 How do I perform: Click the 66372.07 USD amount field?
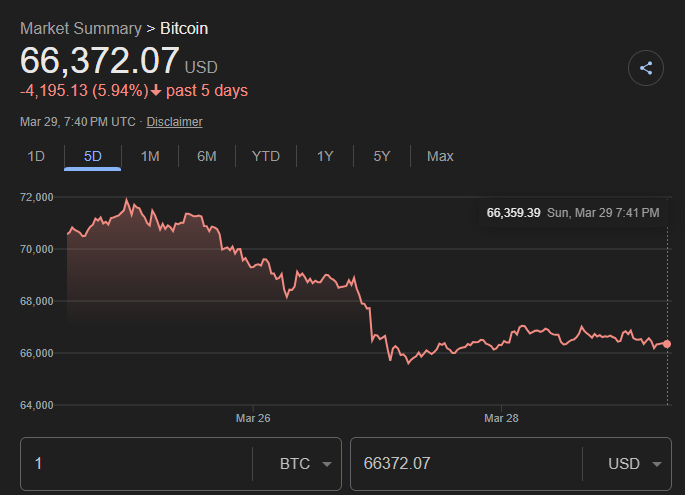[x=466, y=464]
